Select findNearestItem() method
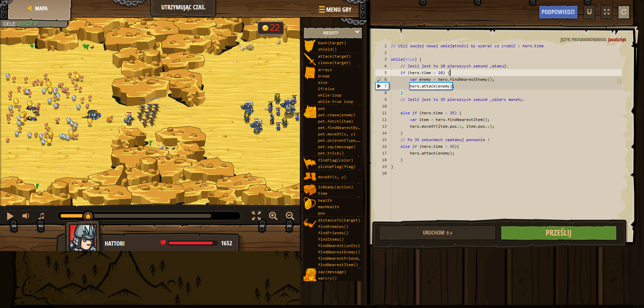The height and width of the screenshot is (308, 644). click(x=338, y=265)
